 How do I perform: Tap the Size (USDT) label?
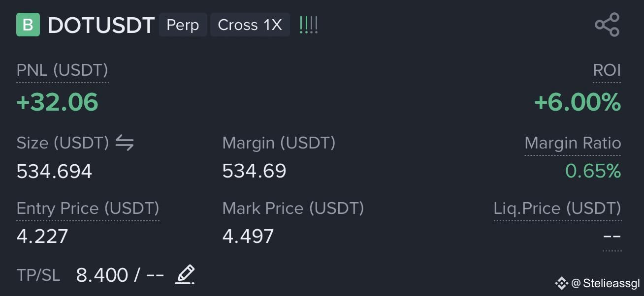(x=63, y=143)
